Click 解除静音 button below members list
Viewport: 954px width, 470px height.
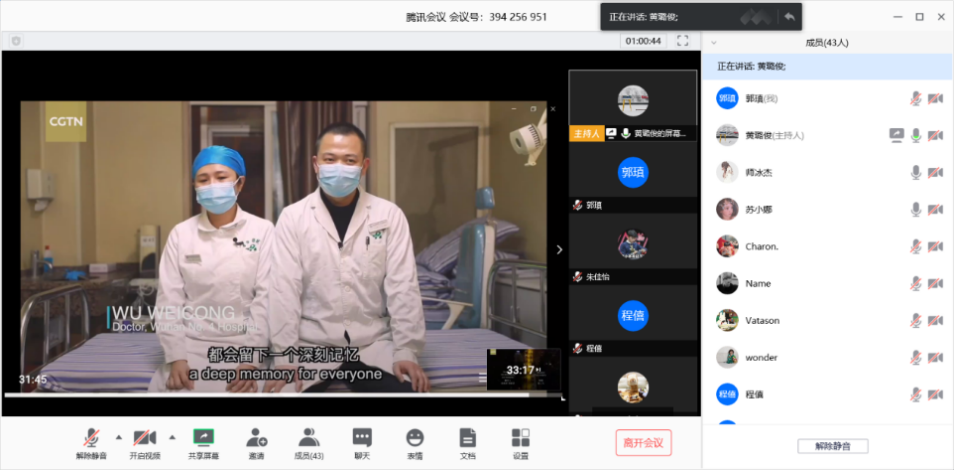pyautogui.click(x=833, y=446)
